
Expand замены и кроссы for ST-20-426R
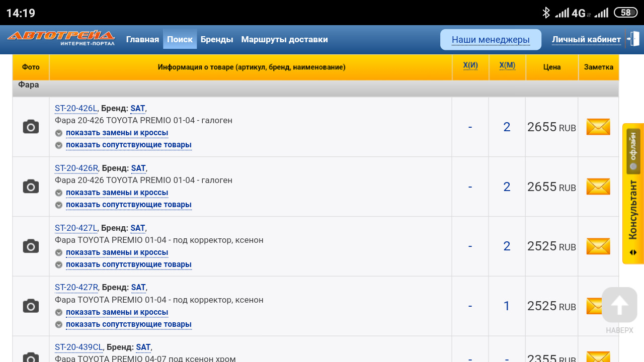[117, 193]
